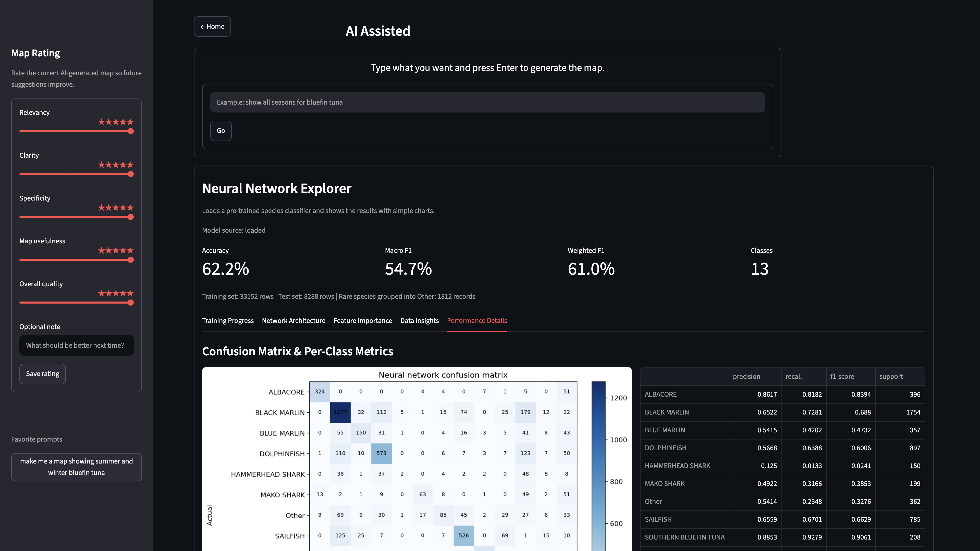Viewport: 980px width, 551px height.
Task: Click the Go button
Action: click(221, 131)
